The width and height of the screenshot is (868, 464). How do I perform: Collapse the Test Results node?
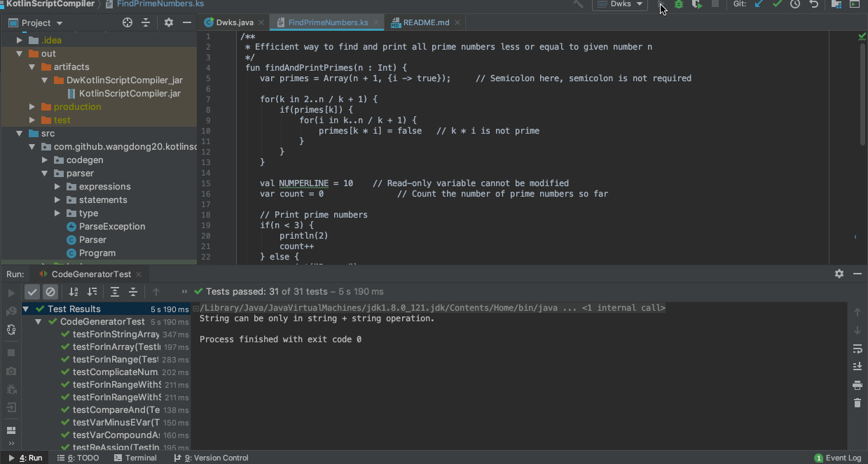pyautogui.click(x=26, y=309)
